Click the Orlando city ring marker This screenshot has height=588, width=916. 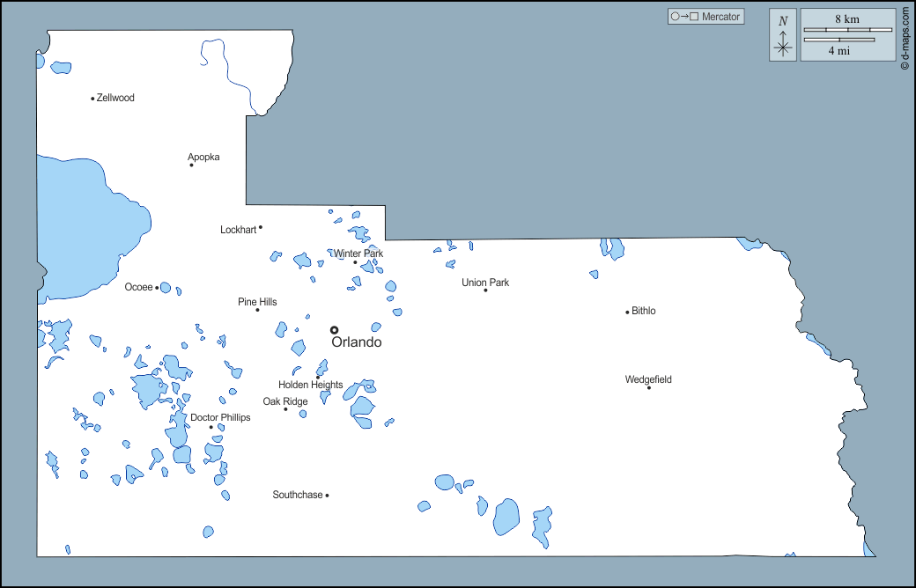[334, 330]
